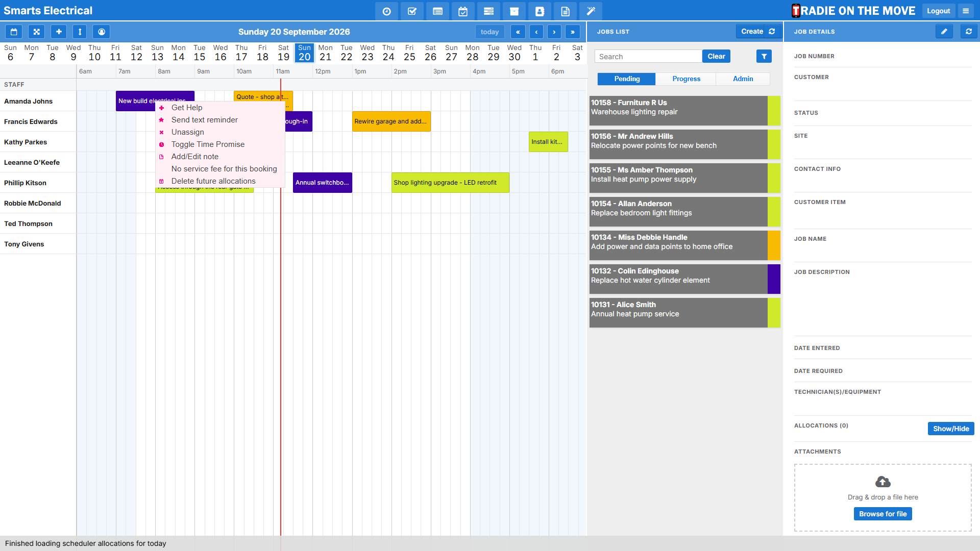Viewport: 980px width, 551px height.
Task: Open Quote - shop booking block
Action: 263,96
